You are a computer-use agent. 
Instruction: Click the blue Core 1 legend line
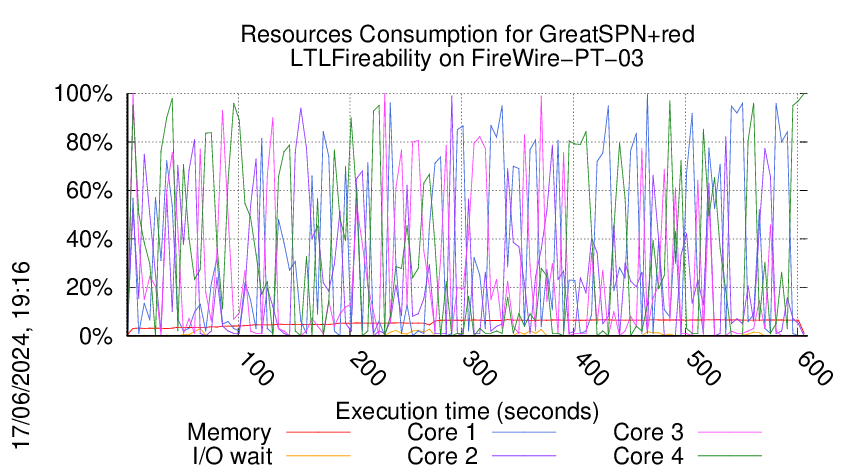(524, 432)
